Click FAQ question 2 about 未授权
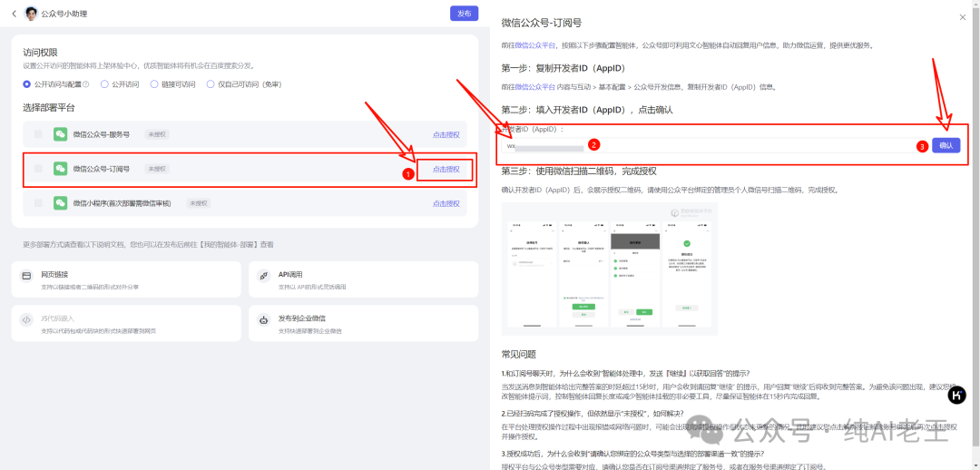The image size is (980, 470). (593, 414)
